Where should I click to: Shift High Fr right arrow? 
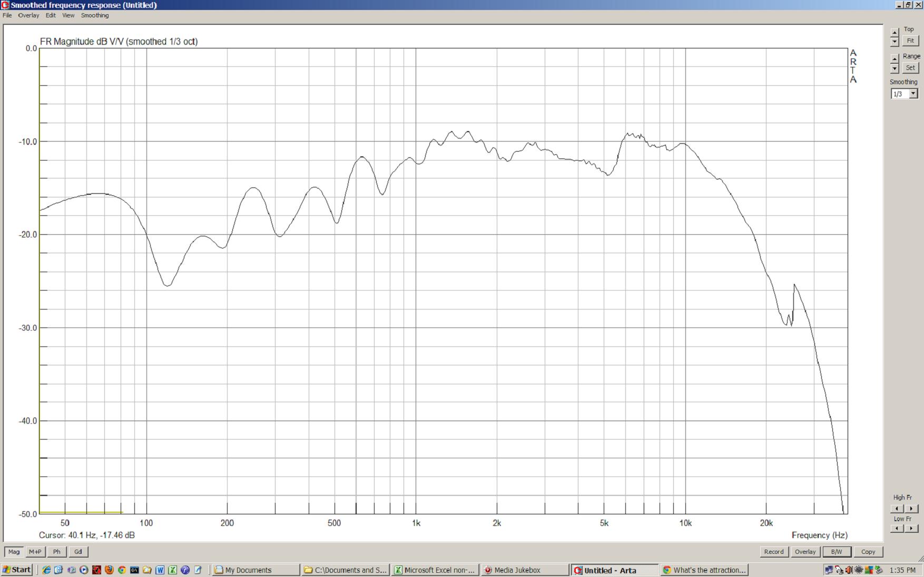(x=911, y=509)
